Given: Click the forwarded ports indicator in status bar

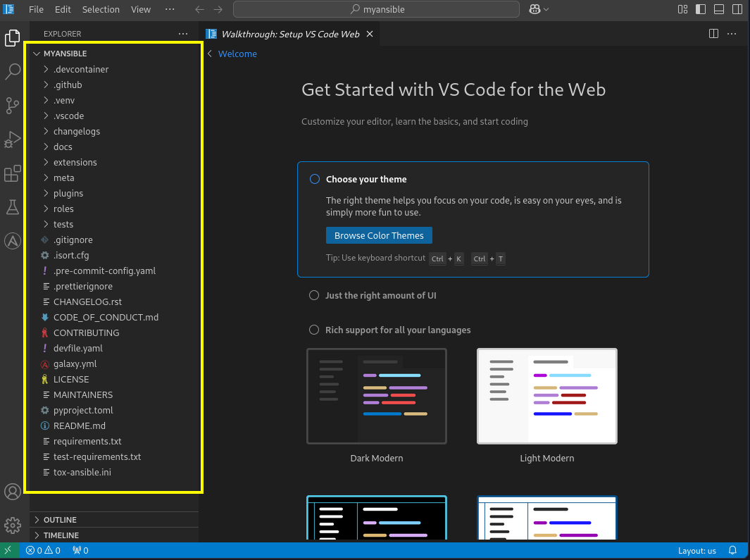Looking at the screenshot, I should pos(80,550).
